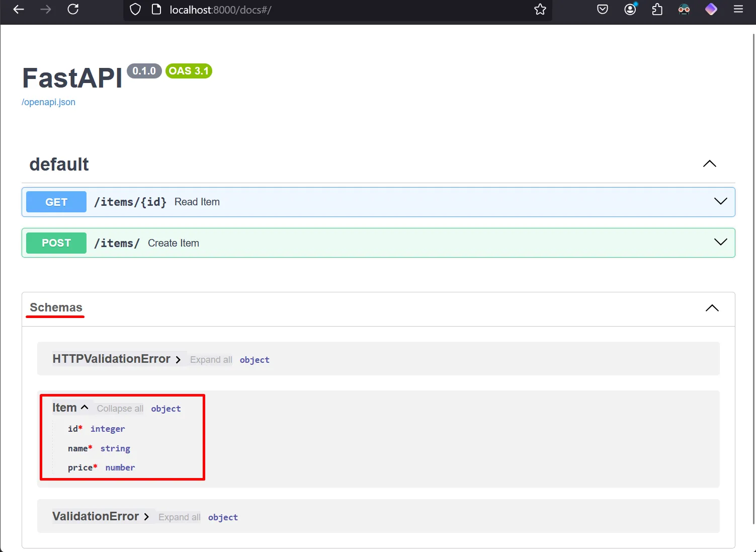Image resolution: width=756 pixels, height=552 pixels.
Task: Open the Firefox account icon
Action: [630, 10]
